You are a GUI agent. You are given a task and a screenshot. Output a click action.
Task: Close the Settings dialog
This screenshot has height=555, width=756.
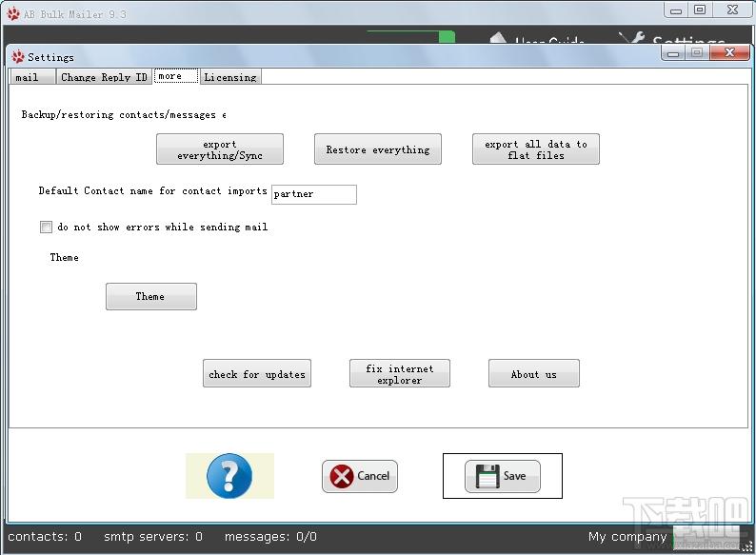[729, 52]
